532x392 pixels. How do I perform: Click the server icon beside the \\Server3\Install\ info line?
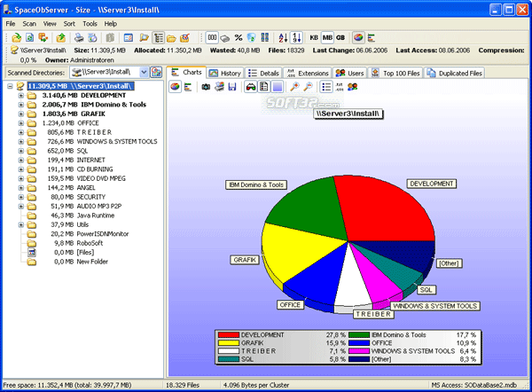point(14,51)
